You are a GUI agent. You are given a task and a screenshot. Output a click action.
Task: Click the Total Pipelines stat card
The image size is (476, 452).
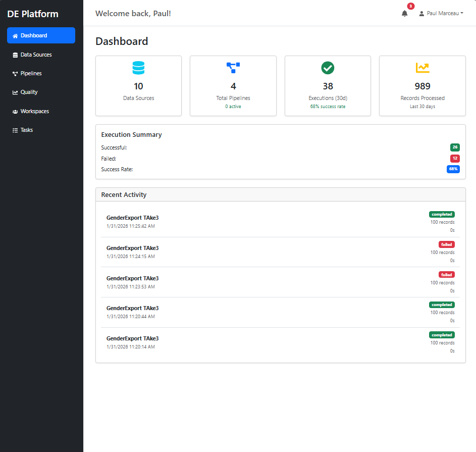[233, 86]
